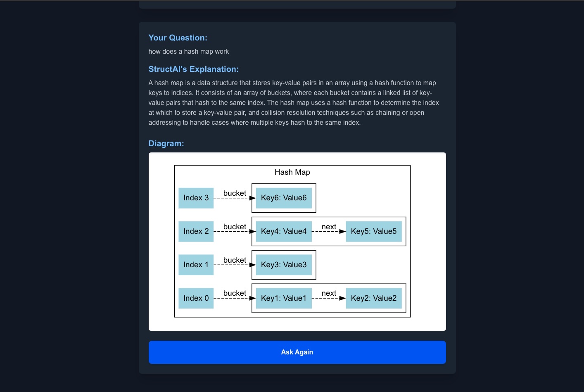Click the Hash Map diagram title
Viewport: 584px width, 392px height.
pos(292,172)
